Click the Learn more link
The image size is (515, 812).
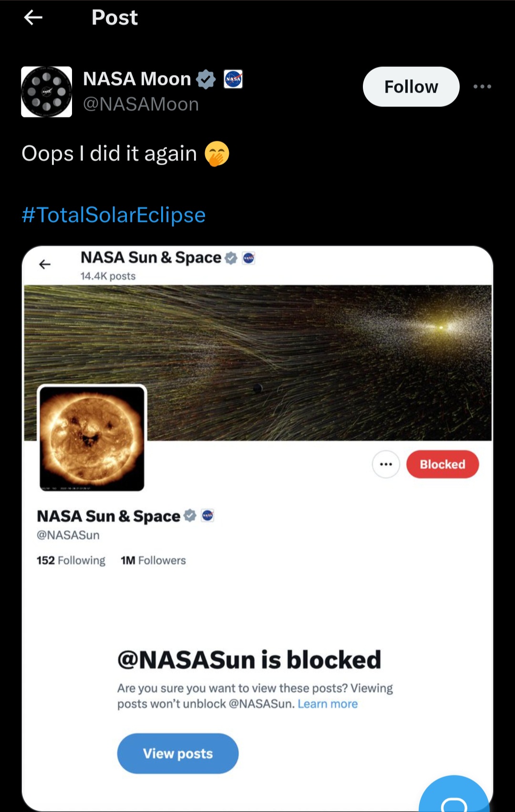[x=328, y=704]
